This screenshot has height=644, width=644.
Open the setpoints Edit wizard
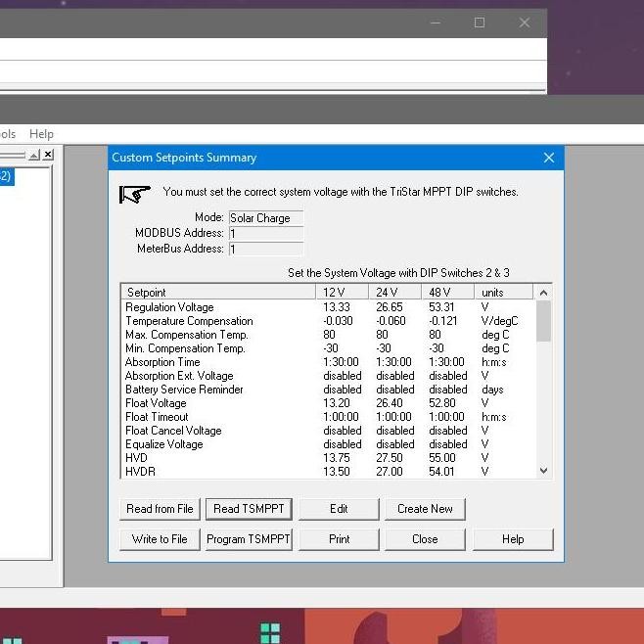[339, 509]
